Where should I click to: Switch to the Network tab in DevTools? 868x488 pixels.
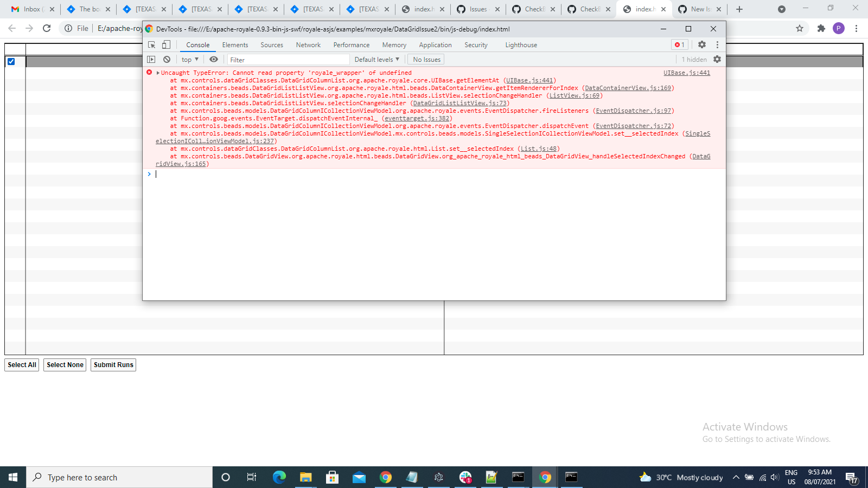[308, 45]
